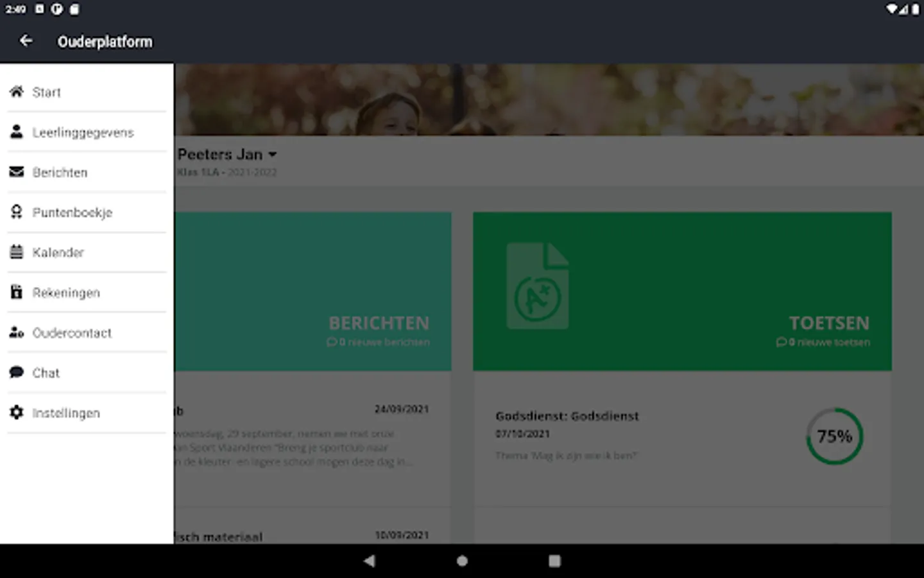The height and width of the screenshot is (578, 924).
Task: Go to Puntenboekje in the drawer
Action: tap(87, 212)
